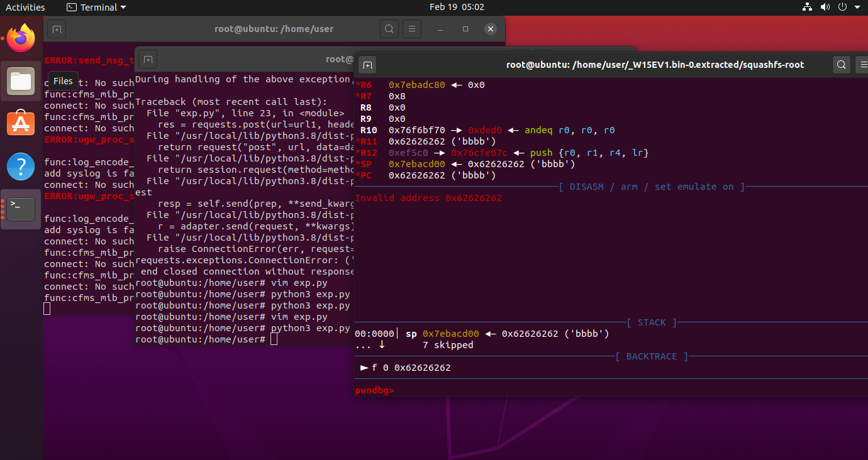Click the Terminal icon in dock
This screenshot has width=868, height=460.
tap(21, 209)
